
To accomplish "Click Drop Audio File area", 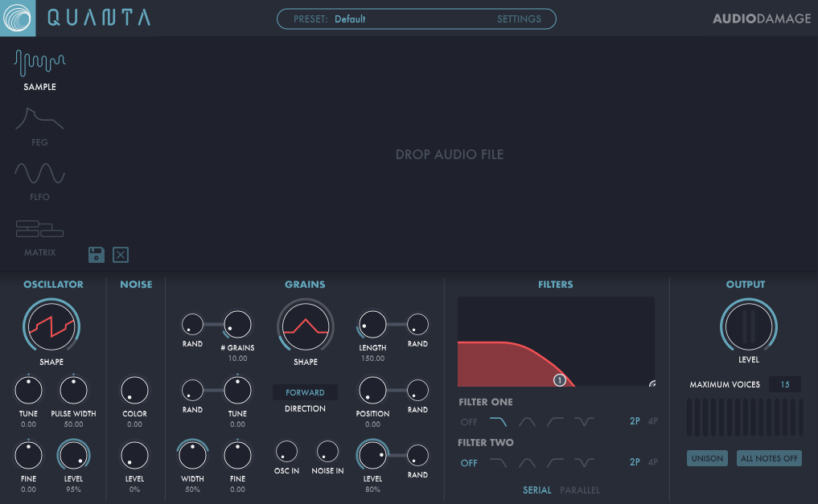I will [449, 154].
